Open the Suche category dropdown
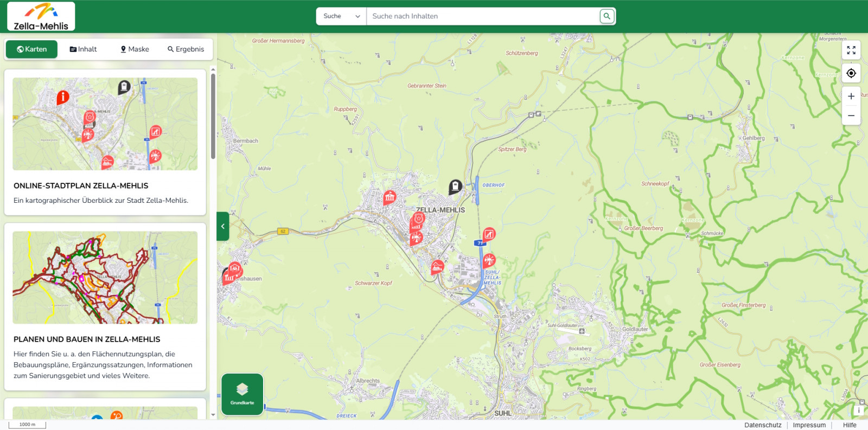This screenshot has height=430, width=868. click(341, 16)
